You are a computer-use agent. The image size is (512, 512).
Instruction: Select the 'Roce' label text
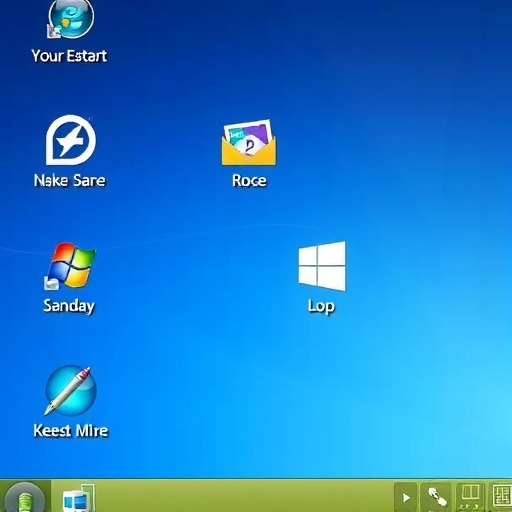coord(249,181)
